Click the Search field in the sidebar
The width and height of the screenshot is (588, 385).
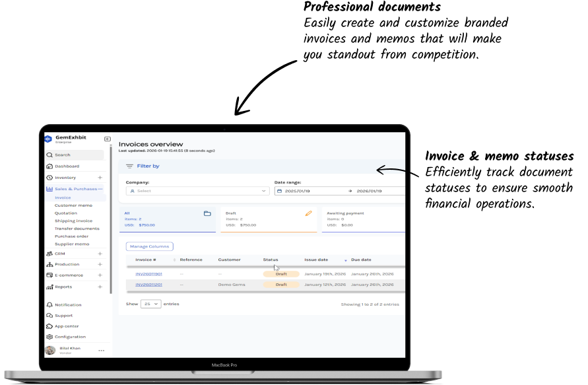(74, 155)
